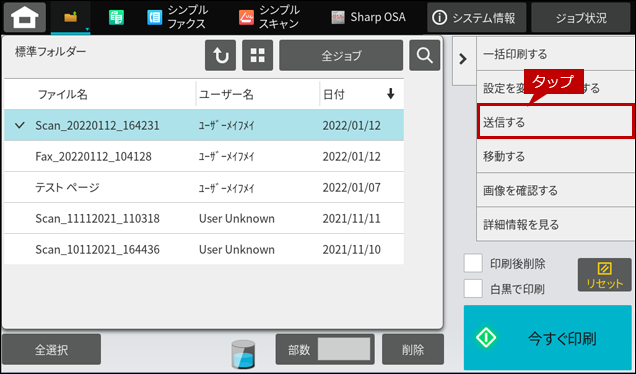Switch to thumbnail grid view
Screen dimensions: 636x374
pyautogui.click(x=258, y=56)
